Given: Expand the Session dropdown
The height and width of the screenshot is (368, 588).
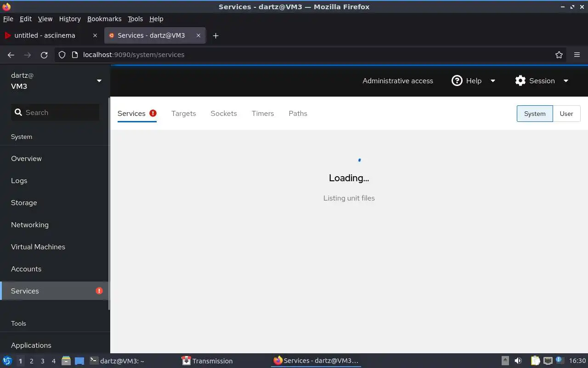Looking at the screenshot, I should (542, 81).
